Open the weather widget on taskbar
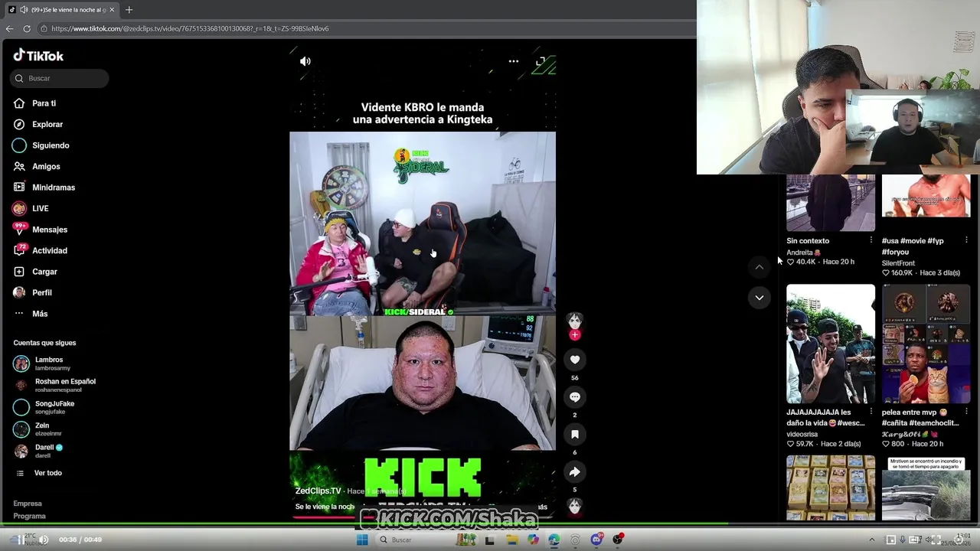980x551 pixels. click(29, 540)
